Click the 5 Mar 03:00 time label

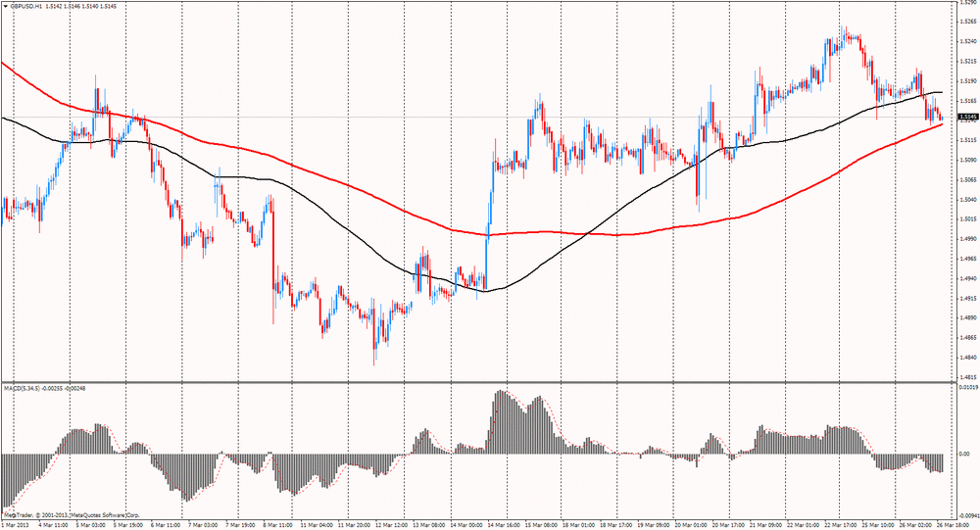tap(90, 526)
